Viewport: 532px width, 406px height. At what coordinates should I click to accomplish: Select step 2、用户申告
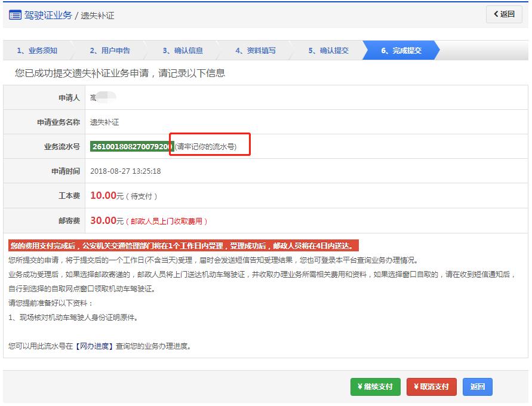click(x=110, y=51)
